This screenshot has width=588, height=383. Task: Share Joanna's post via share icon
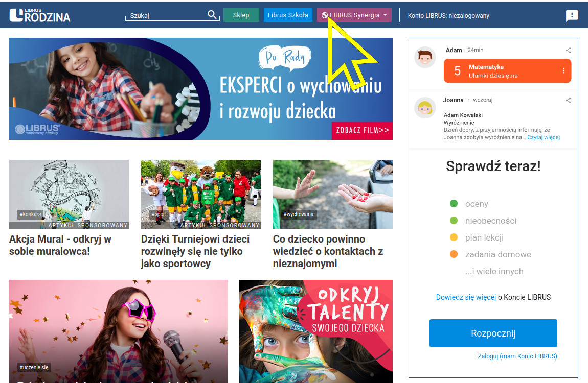tap(568, 100)
